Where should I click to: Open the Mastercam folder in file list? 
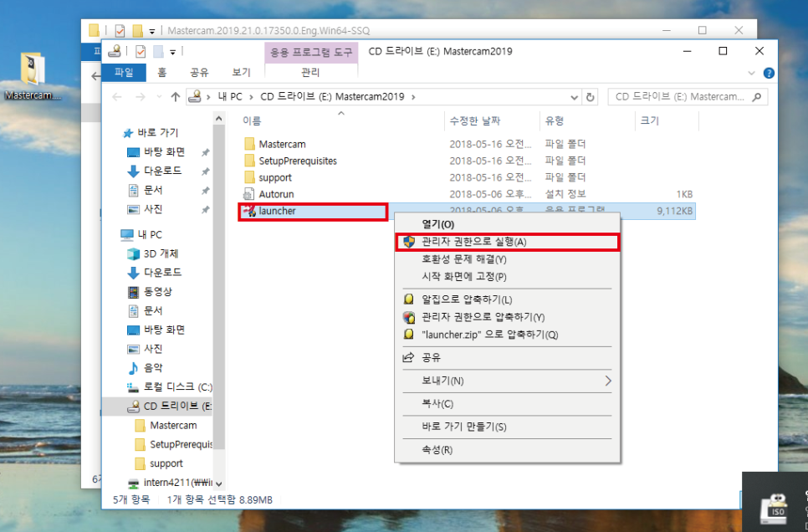coord(282,144)
